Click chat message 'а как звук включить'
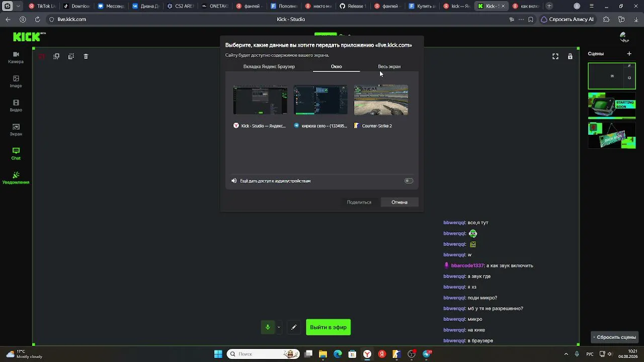 pyautogui.click(x=510, y=265)
